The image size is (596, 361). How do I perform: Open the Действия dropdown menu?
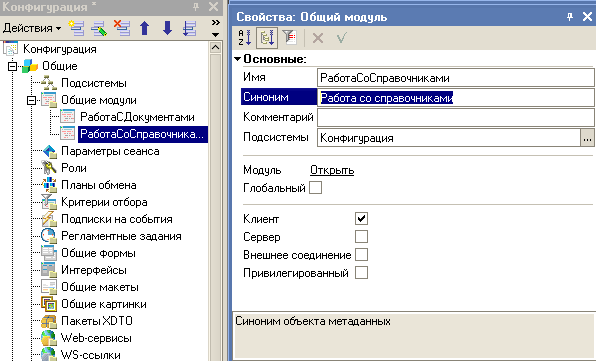tap(32, 28)
